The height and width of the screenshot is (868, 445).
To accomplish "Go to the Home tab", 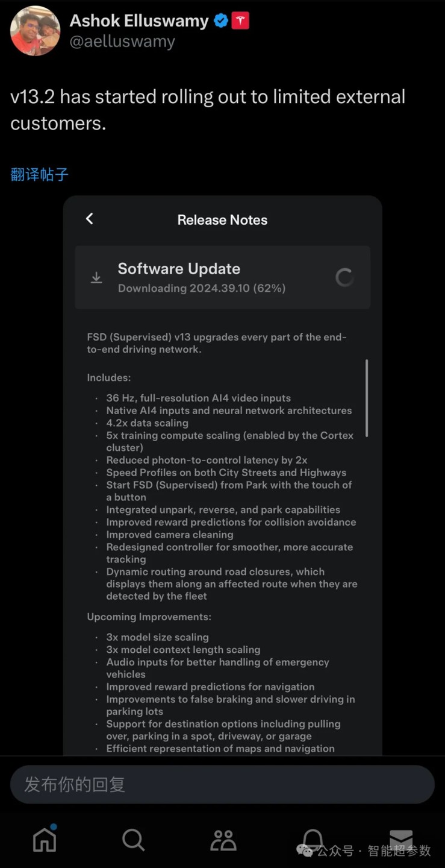I will pos(45,838).
